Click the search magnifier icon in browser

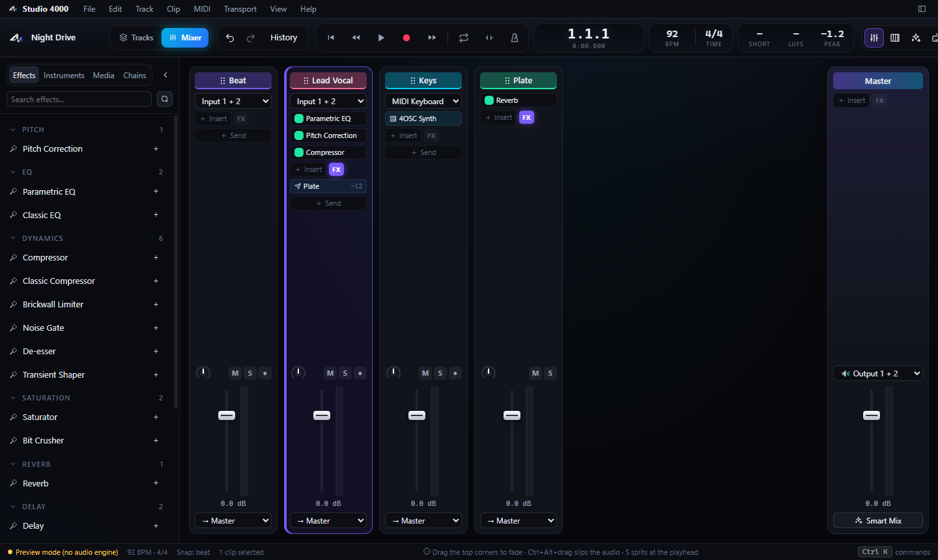pos(165,99)
